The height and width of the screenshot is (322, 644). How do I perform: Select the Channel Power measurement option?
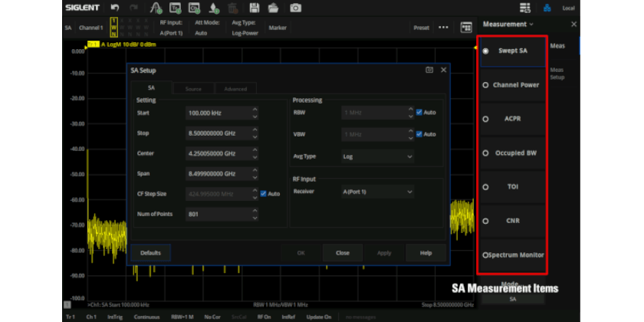(511, 85)
